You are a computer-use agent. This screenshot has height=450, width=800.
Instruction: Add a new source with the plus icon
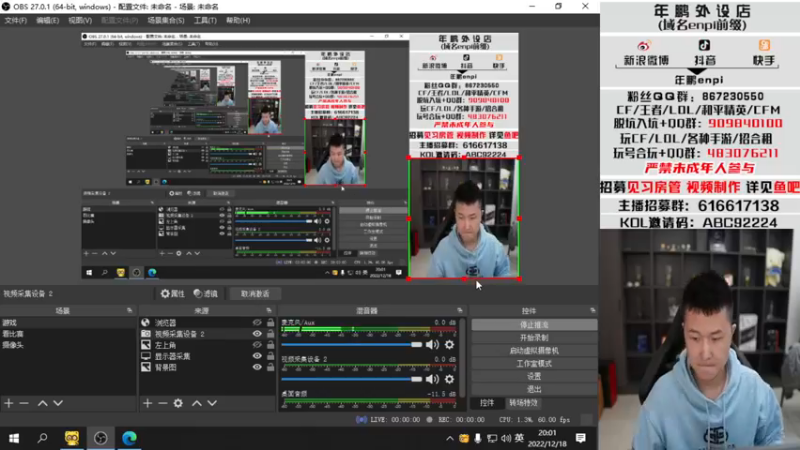(x=147, y=403)
